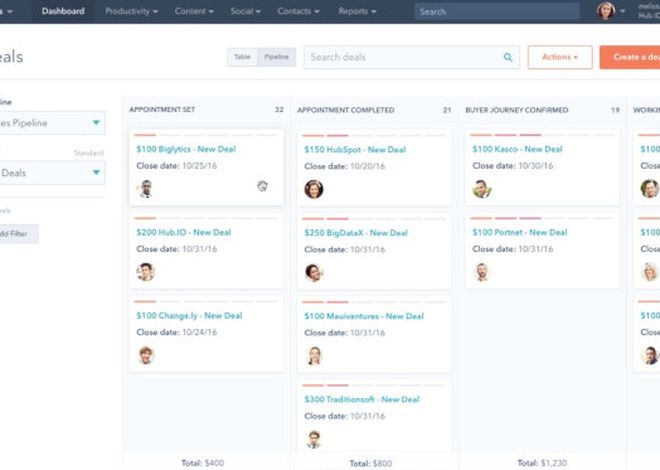Click the deal count 21 in Appointment Completed

(x=447, y=110)
